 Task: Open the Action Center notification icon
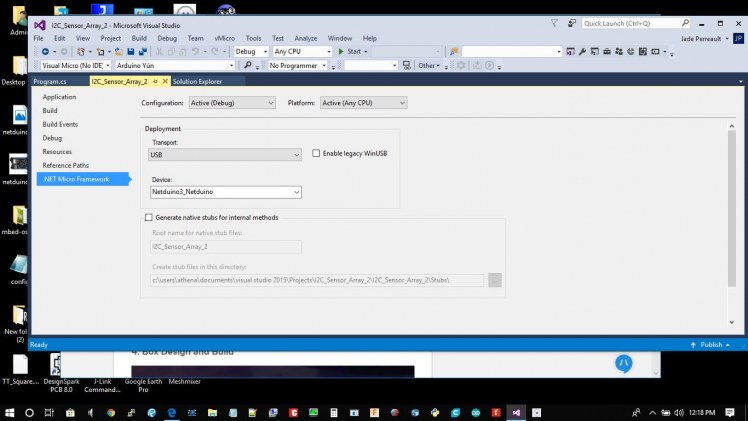730,412
